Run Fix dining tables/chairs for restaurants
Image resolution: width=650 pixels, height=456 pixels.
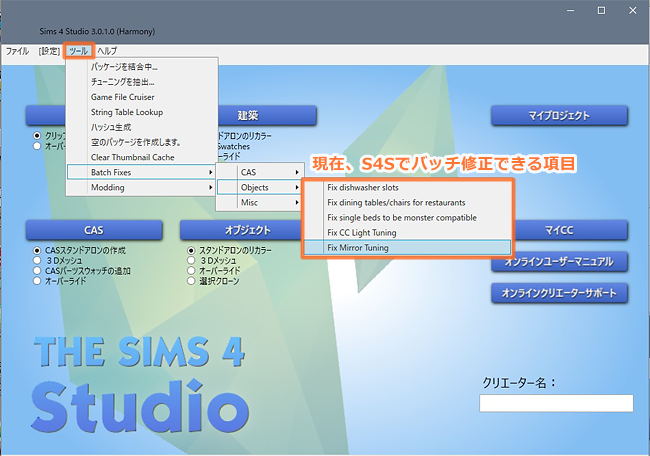click(x=407, y=203)
